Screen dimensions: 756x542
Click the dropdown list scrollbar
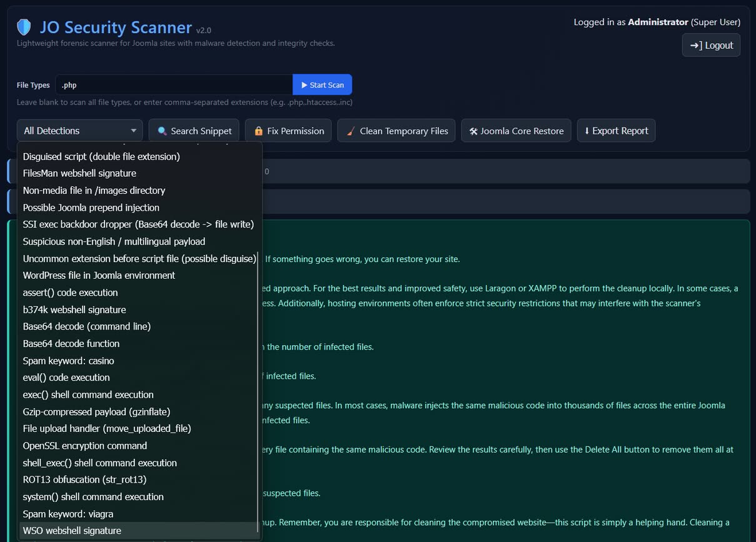[258, 393]
